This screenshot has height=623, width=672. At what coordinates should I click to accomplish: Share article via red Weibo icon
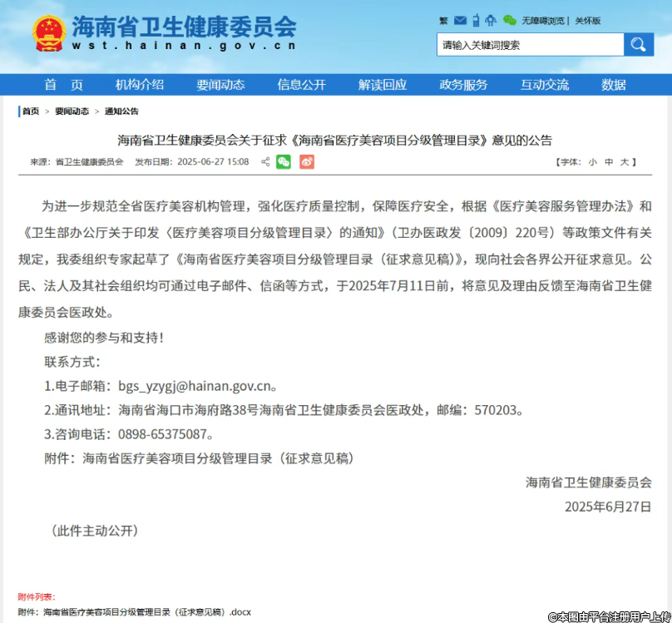click(307, 162)
